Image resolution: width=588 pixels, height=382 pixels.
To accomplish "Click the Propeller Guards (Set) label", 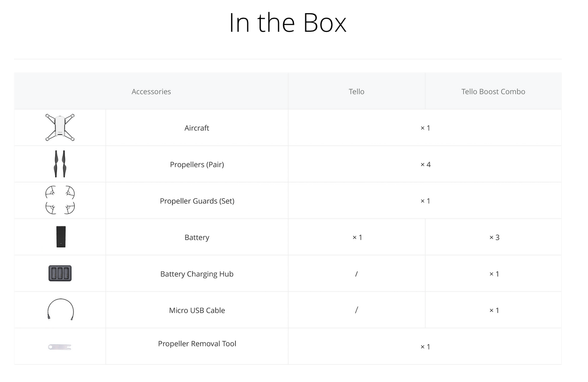I will click(x=197, y=201).
